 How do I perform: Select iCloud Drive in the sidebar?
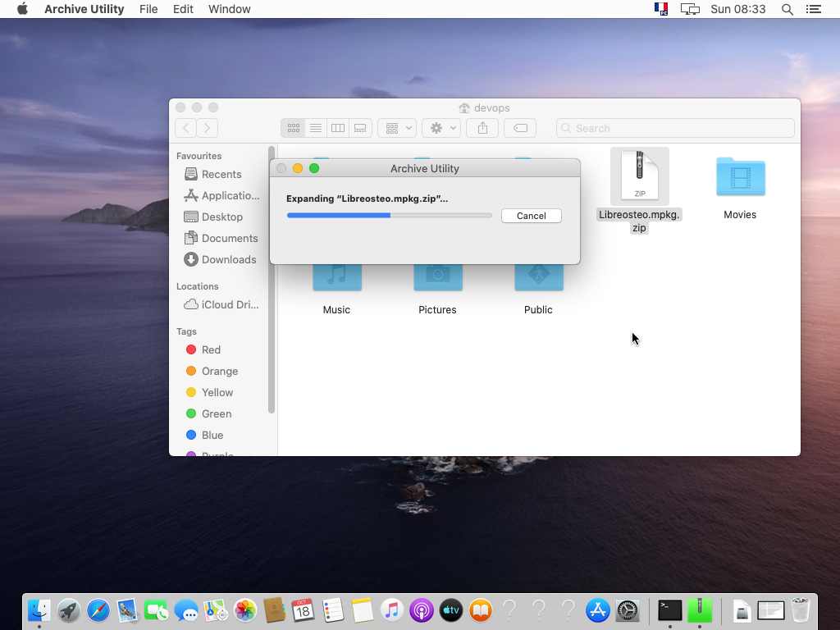tap(220, 305)
